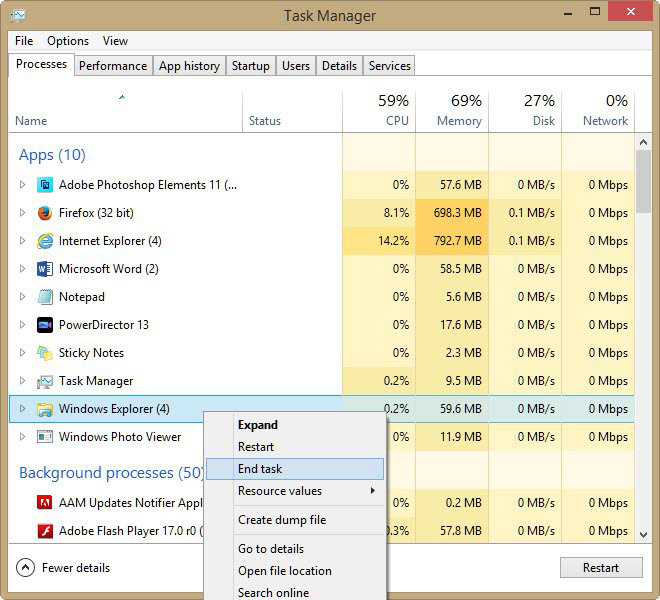Switch to the Users tab
Image resolution: width=660 pixels, height=600 pixels.
click(x=295, y=66)
